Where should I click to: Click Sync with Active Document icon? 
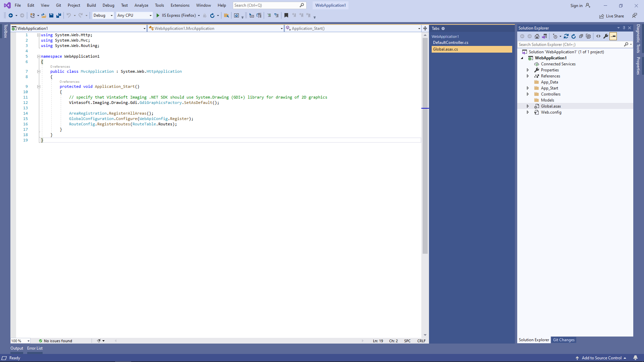click(x=566, y=36)
